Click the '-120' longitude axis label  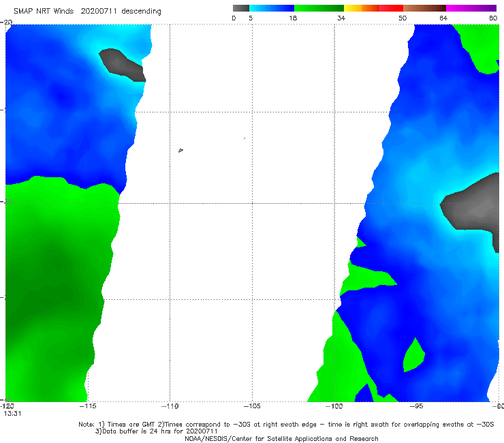click(7, 406)
